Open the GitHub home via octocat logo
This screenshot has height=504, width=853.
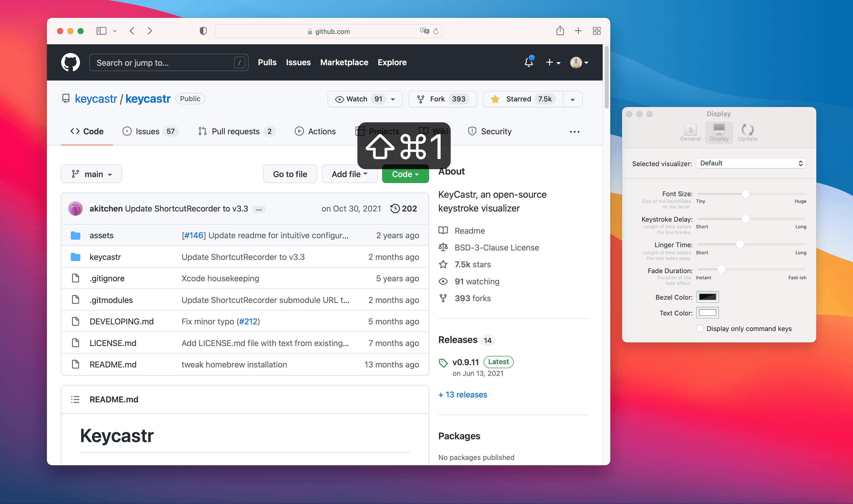pyautogui.click(x=70, y=62)
